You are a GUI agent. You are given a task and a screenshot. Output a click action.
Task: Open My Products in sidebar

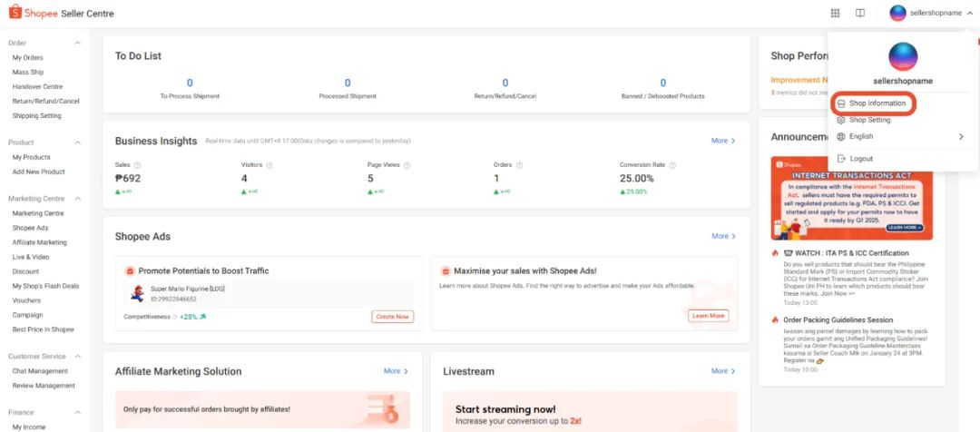click(x=31, y=157)
